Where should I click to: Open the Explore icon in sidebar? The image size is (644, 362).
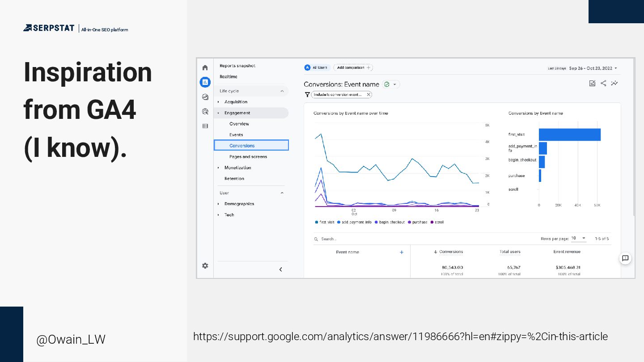(205, 97)
